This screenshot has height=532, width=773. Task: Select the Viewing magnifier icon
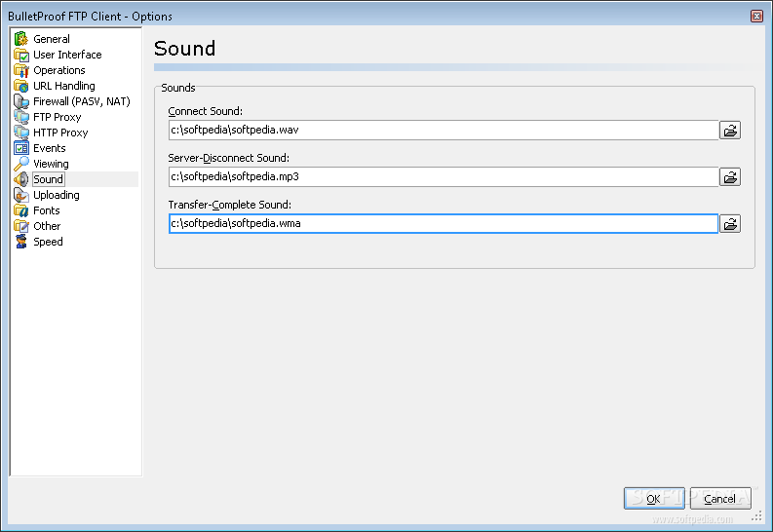click(21, 164)
